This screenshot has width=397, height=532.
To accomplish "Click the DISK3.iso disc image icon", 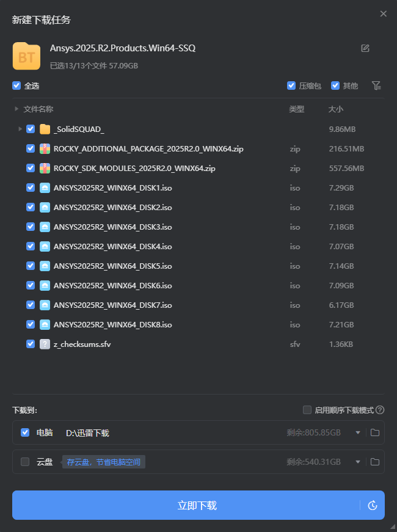I will 45,227.
